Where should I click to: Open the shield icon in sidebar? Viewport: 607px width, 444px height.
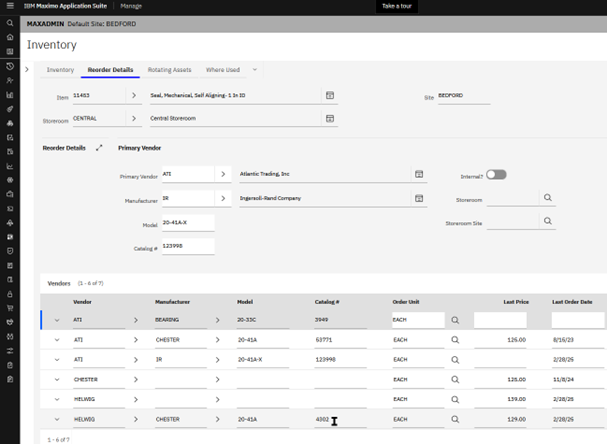click(x=10, y=251)
